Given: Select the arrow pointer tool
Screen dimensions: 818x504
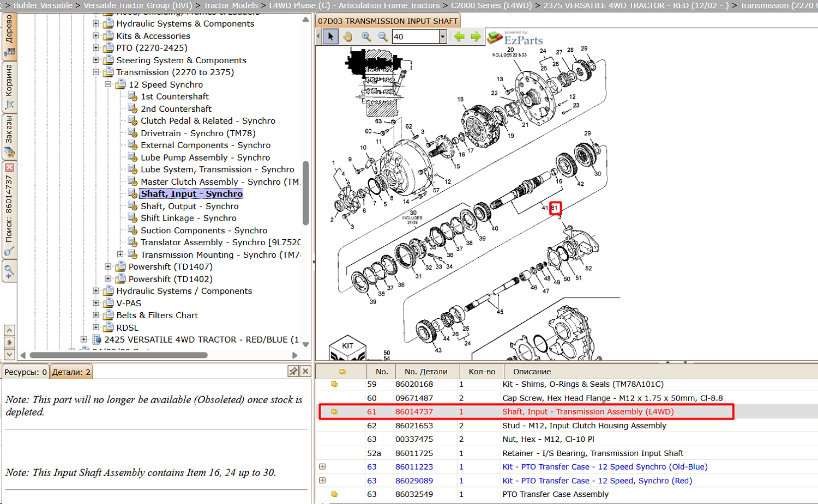Looking at the screenshot, I should point(330,37).
